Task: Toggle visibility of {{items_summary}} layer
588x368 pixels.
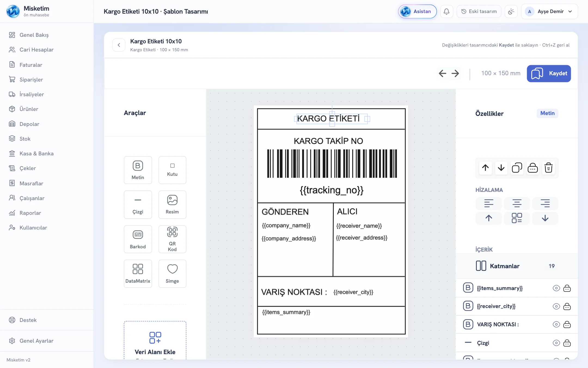Action: [556, 288]
